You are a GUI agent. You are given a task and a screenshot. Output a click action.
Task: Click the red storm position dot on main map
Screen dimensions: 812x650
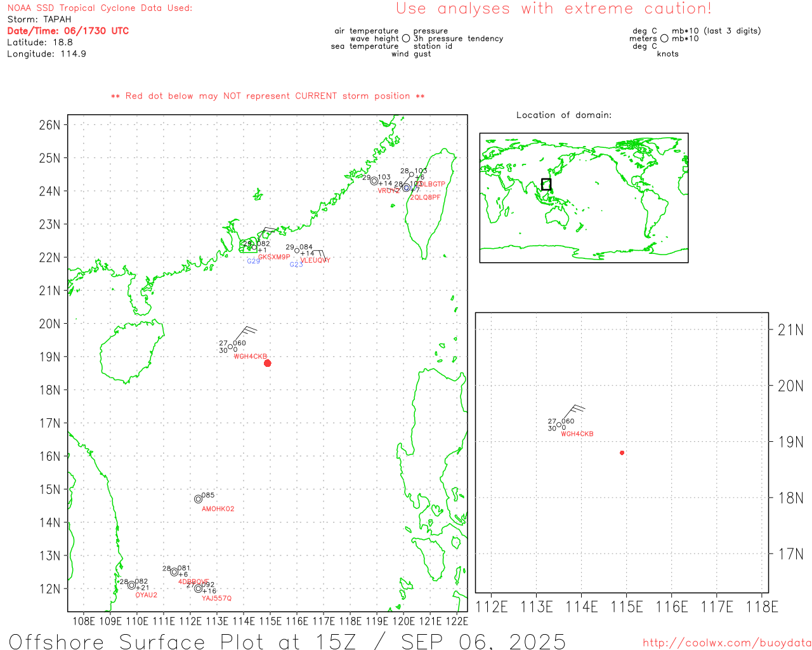tap(268, 363)
